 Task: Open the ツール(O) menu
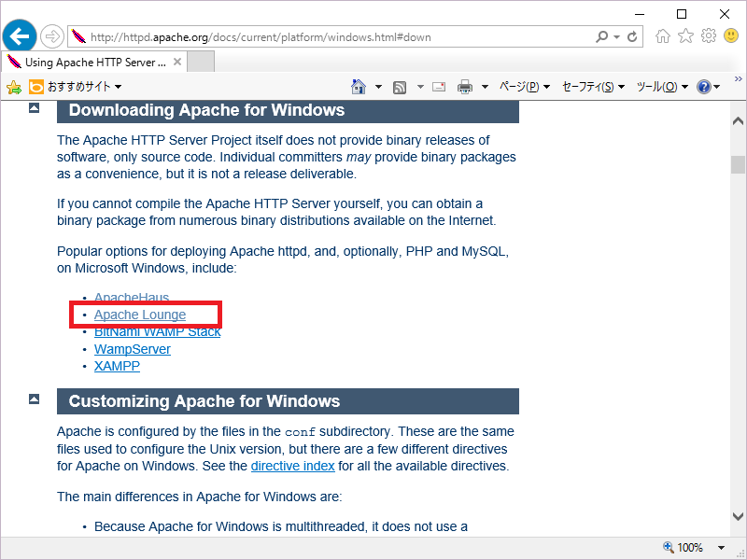point(662,87)
